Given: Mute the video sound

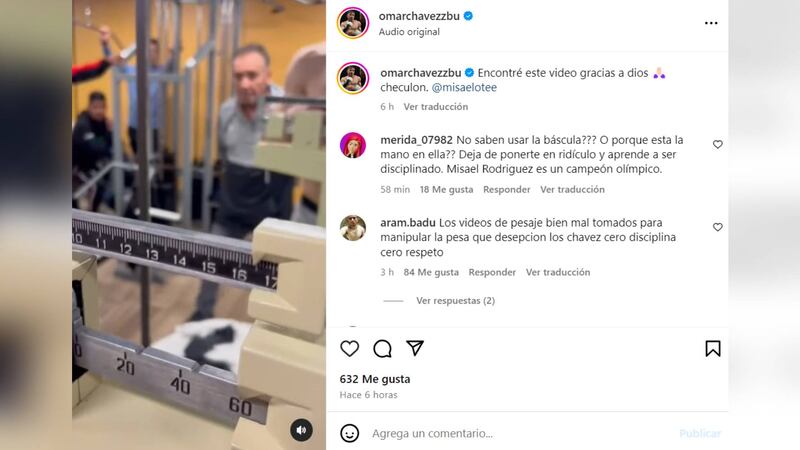Looking at the screenshot, I should (x=302, y=430).
